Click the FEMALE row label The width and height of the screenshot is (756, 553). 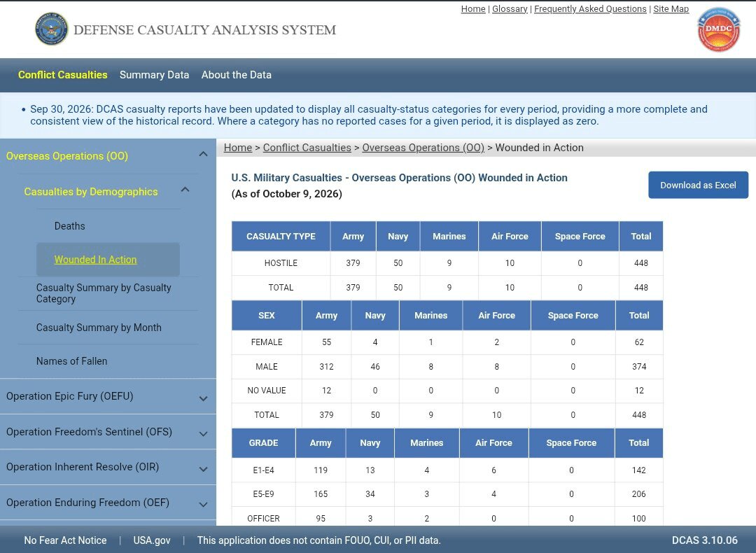267,342
